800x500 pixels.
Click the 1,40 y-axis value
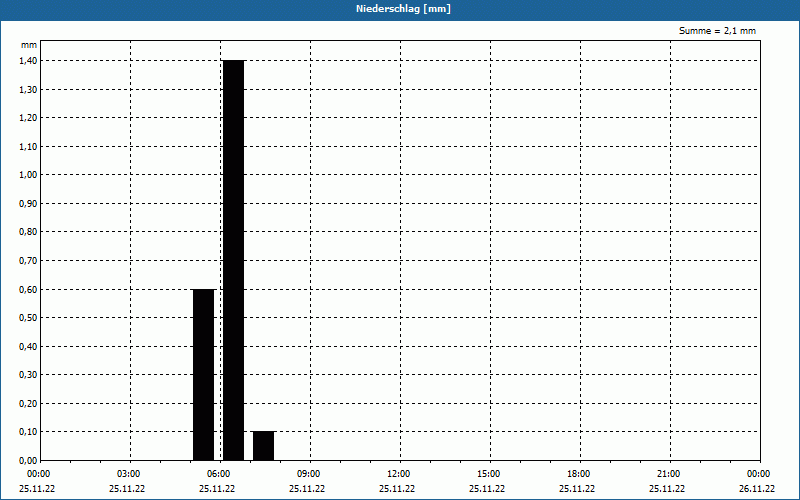29,61
